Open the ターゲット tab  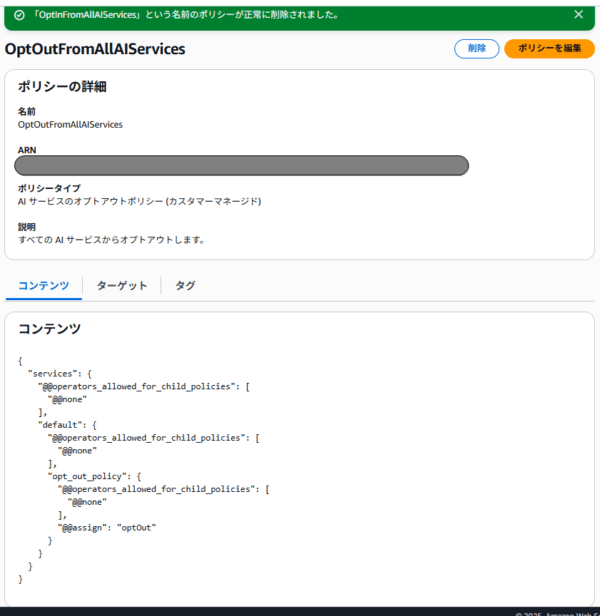121,286
